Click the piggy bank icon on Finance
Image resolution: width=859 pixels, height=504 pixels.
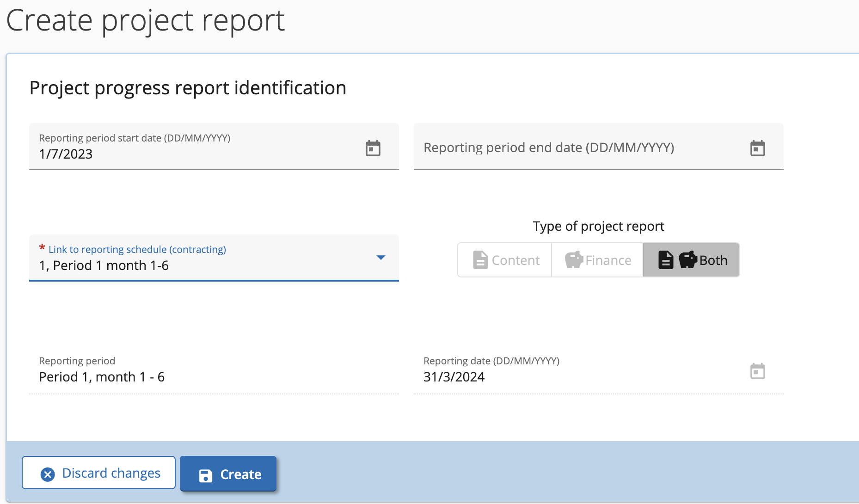coord(574,260)
